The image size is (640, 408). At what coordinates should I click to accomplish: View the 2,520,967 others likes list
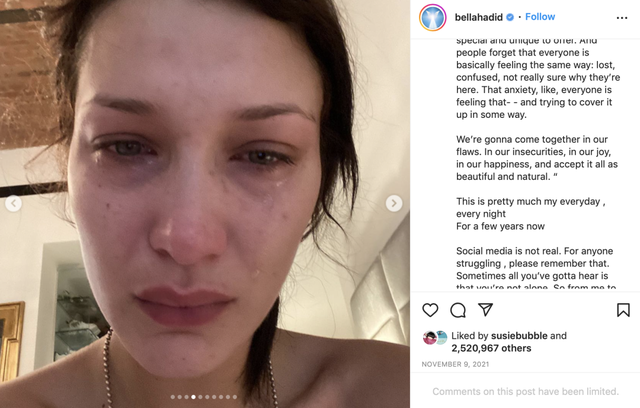pos(491,348)
